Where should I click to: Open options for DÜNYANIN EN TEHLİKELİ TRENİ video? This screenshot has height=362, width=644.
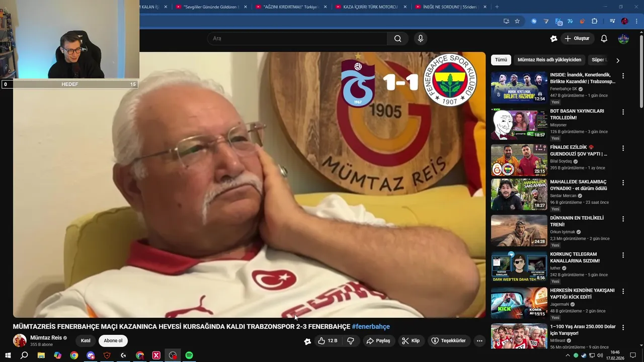tap(623, 219)
